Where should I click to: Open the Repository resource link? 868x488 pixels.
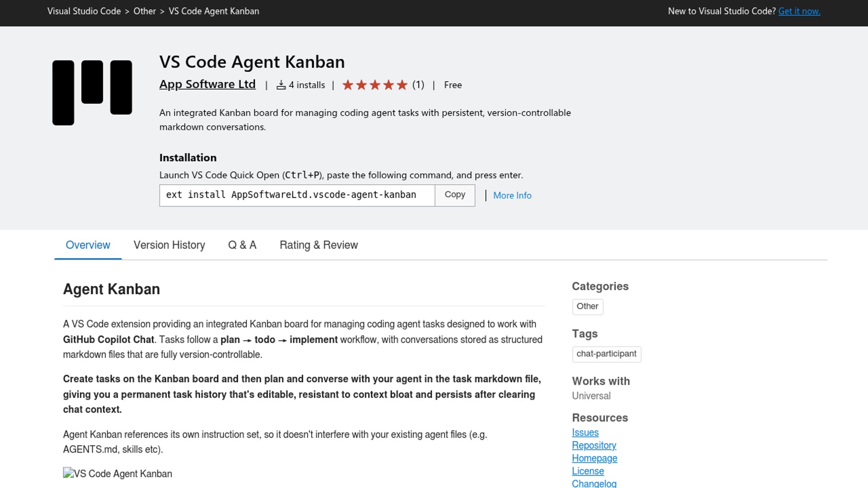(x=594, y=445)
